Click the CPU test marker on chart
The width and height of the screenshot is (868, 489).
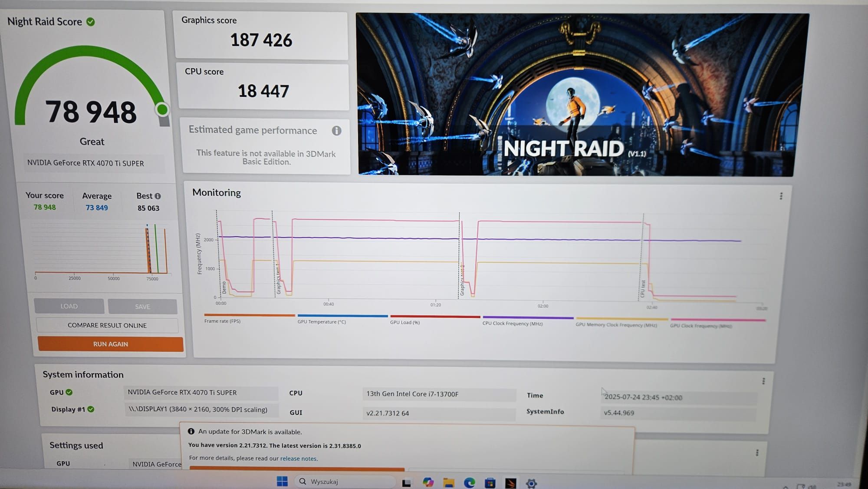(643, 289)
